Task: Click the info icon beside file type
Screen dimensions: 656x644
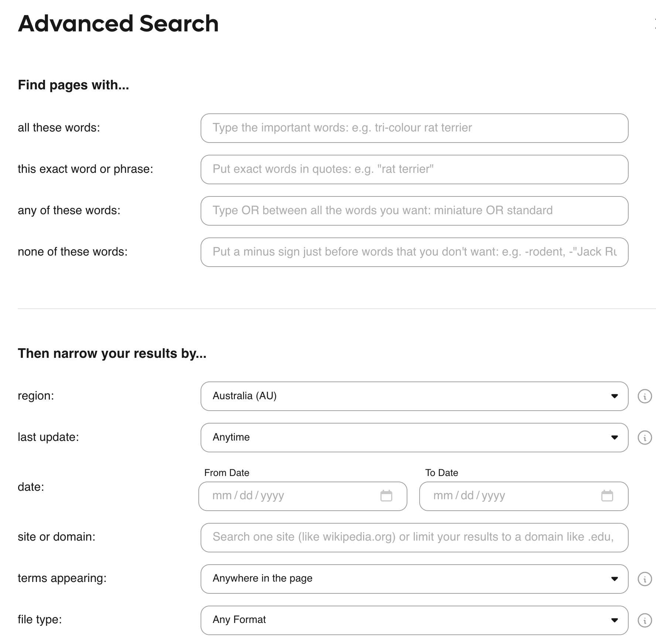Action: pyautogui.click(x=645, y=620)
